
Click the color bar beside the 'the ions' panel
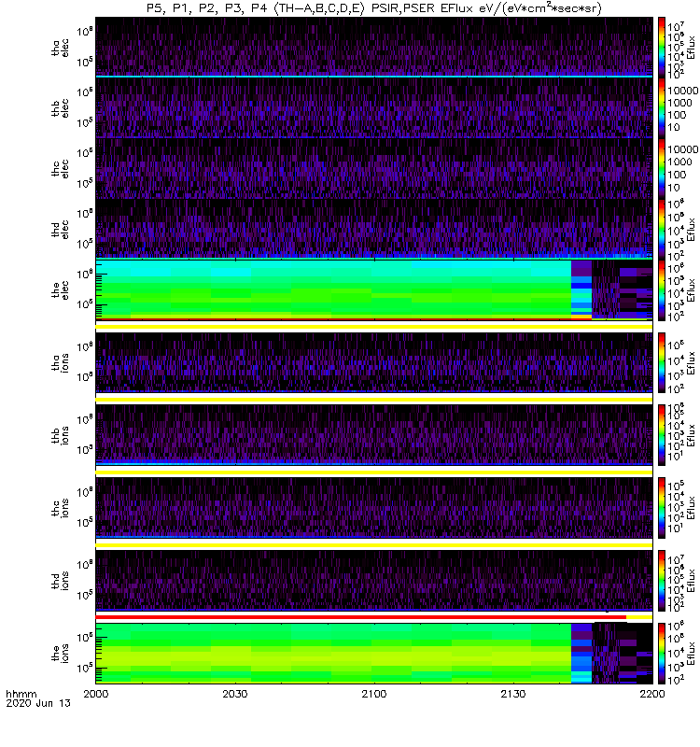pyautogui.click(x=662, y=653)
